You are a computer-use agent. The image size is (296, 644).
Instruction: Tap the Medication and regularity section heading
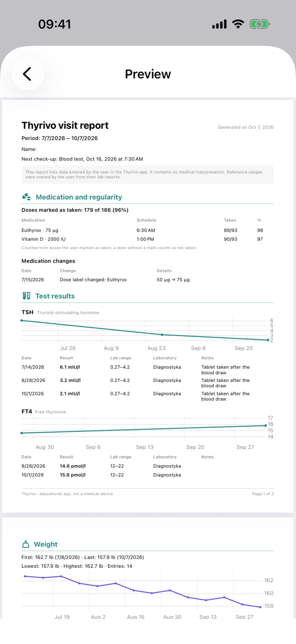79,197
